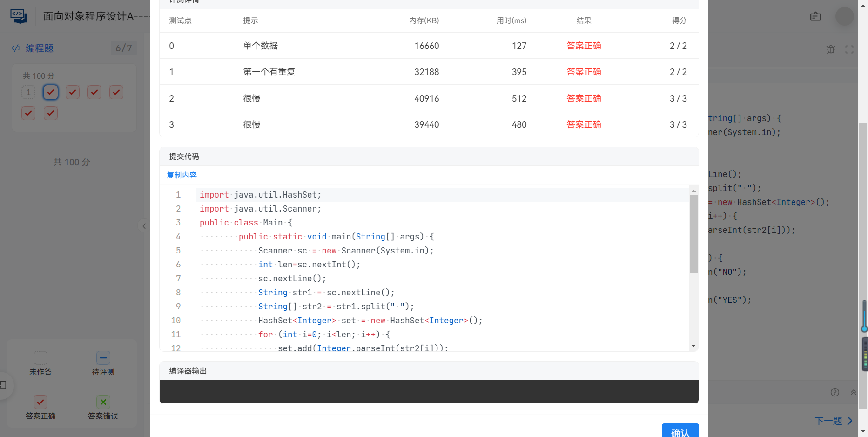Open the user avatar menu
The image size is (868, 437).
[x=844, y=16]
